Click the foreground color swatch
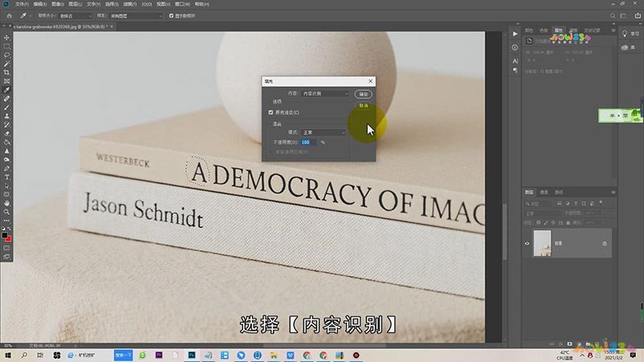Screen dimensions: 644x362 click(x=5, y=235)
